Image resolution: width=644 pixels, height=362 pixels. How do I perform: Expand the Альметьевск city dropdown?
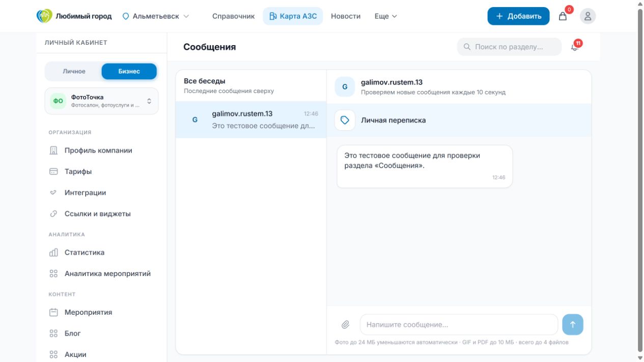click(x=156, y=16)
